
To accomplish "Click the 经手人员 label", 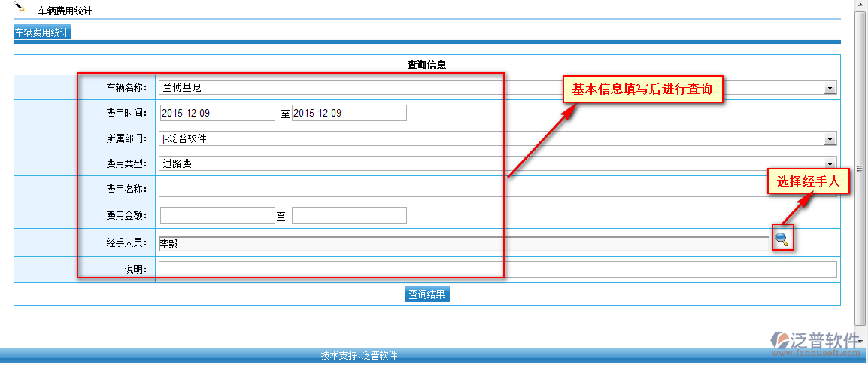I will 126,242.
